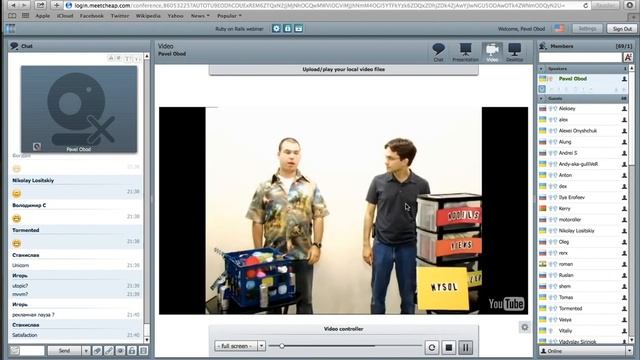Image resolution: width=640 pixels, height=360 pixels.
Task: Add bookmark with plus button
Action: 56,5
